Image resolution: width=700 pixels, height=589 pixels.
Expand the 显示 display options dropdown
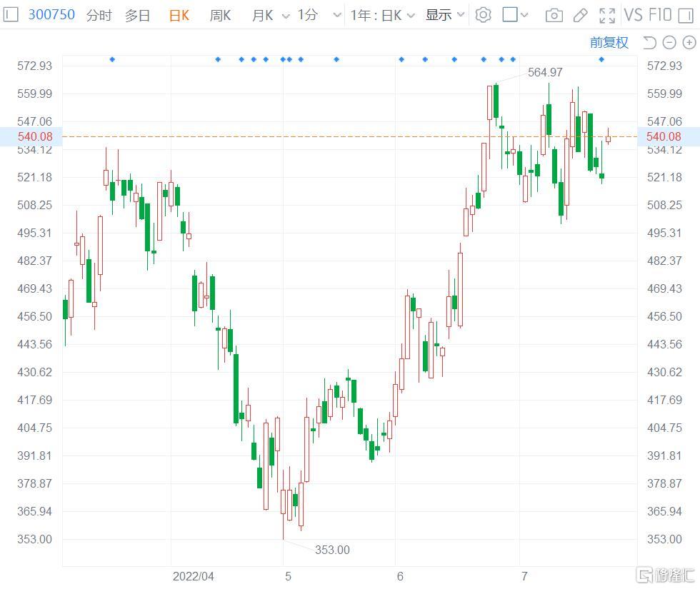click(x=445, y=15)
